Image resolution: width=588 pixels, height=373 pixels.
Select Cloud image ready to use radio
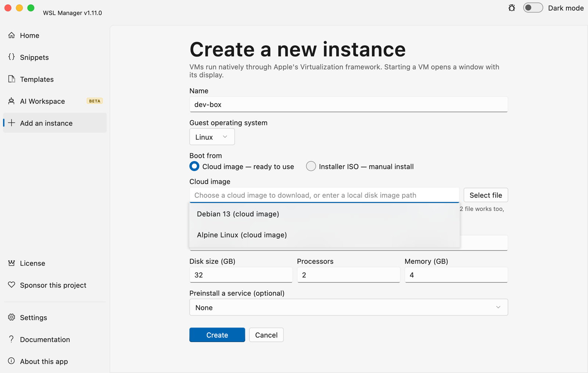194,166
